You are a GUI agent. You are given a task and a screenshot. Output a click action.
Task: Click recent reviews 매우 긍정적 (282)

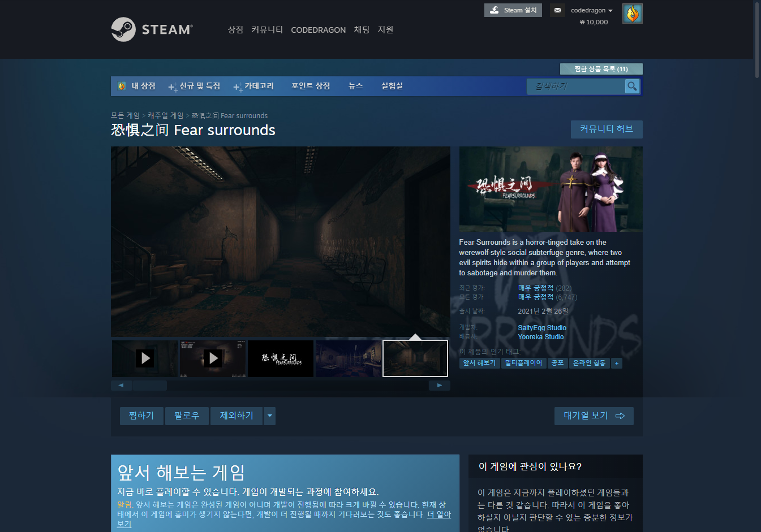pyautogui.click(x=544, y=288)
